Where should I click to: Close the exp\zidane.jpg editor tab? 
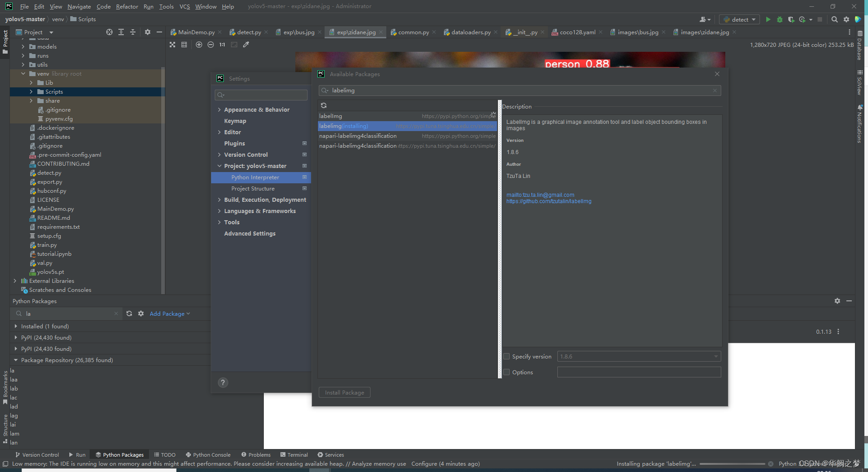[381, 32]
